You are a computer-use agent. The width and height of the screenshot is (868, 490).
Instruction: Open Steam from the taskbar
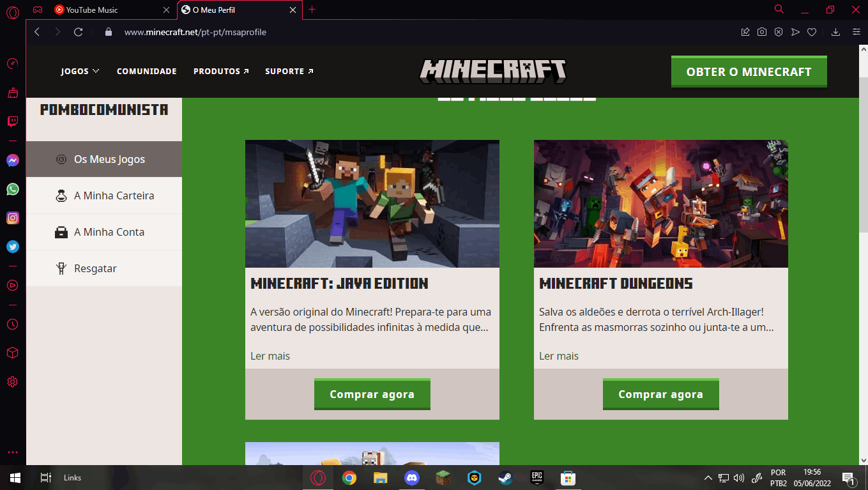click(505, 477)
